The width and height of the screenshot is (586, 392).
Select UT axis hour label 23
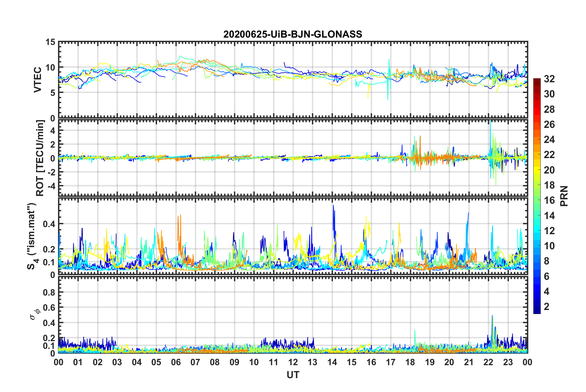pos(508,362)
